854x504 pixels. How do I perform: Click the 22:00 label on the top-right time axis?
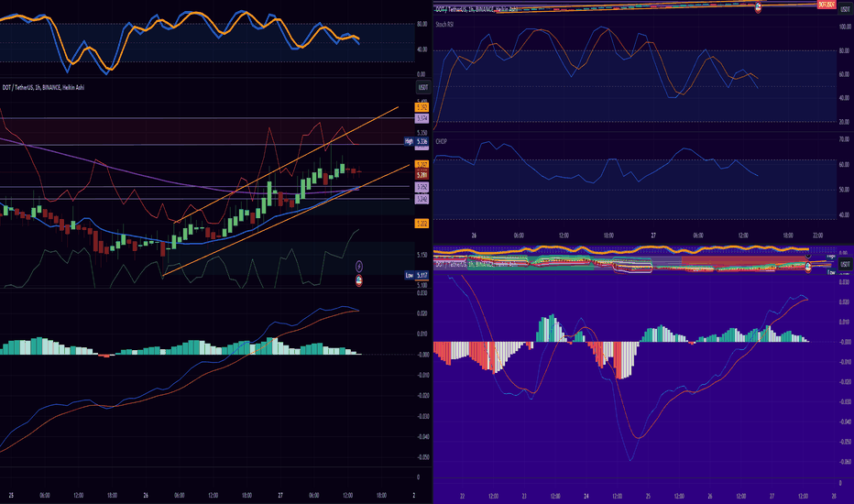pos(817,236)
